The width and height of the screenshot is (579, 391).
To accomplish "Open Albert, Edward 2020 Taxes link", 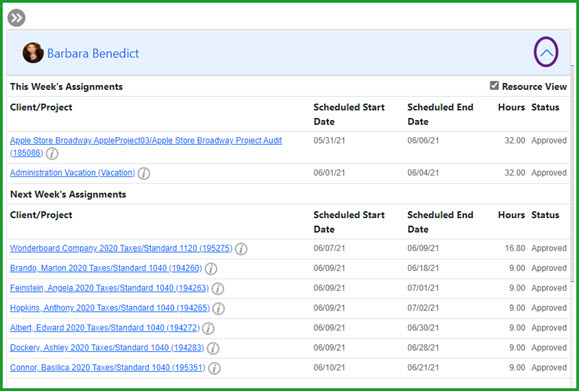I will tap(105, 328).
